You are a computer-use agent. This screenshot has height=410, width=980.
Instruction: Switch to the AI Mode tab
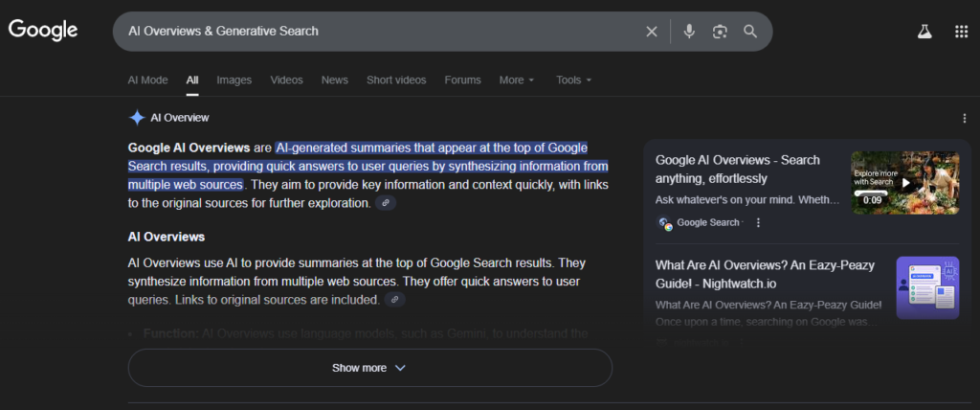[x=147, y=80]
